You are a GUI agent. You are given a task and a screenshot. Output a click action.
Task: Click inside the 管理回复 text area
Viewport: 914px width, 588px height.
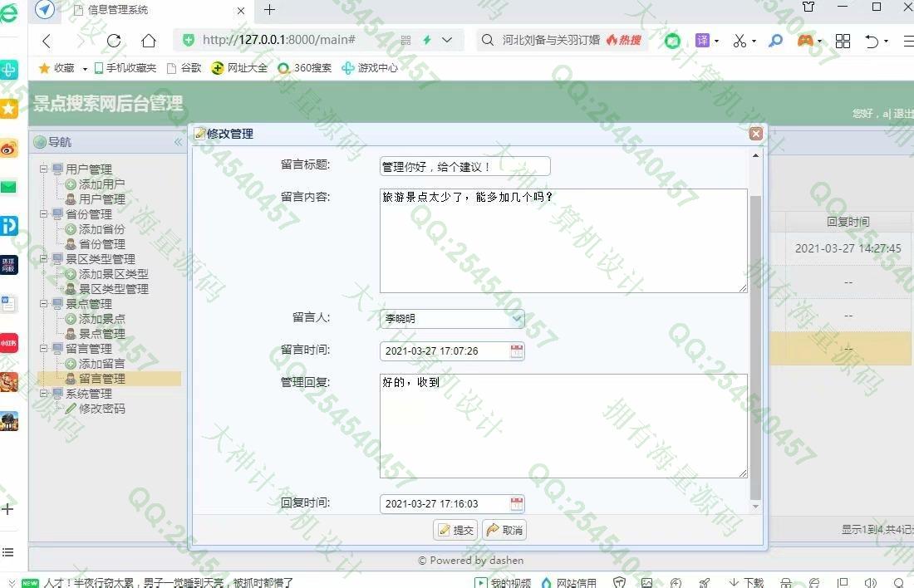click(x=563, y=426)
